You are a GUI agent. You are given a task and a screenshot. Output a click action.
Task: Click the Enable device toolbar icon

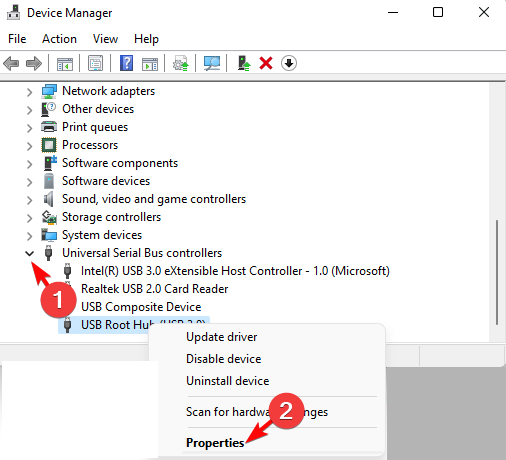[244, 63]
